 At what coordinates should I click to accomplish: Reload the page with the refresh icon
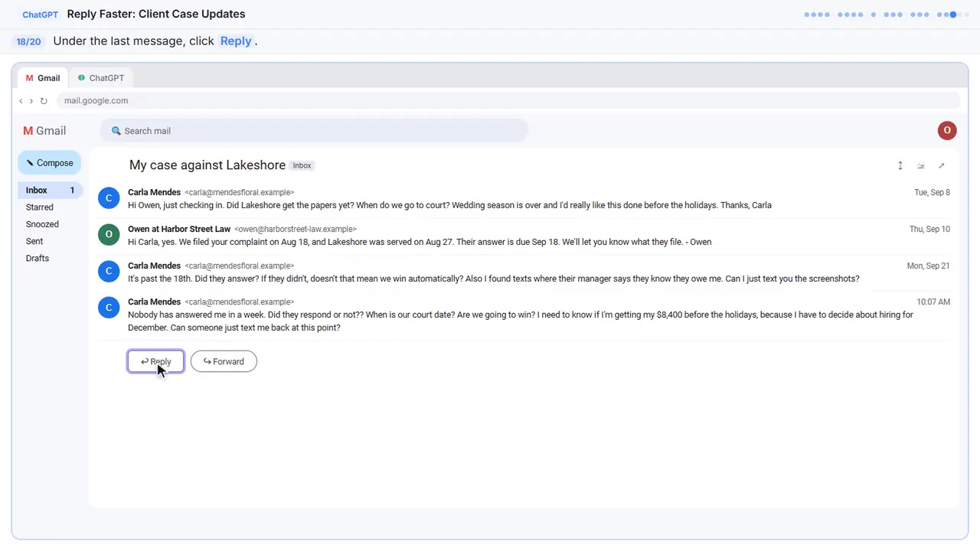coord(44,101)
